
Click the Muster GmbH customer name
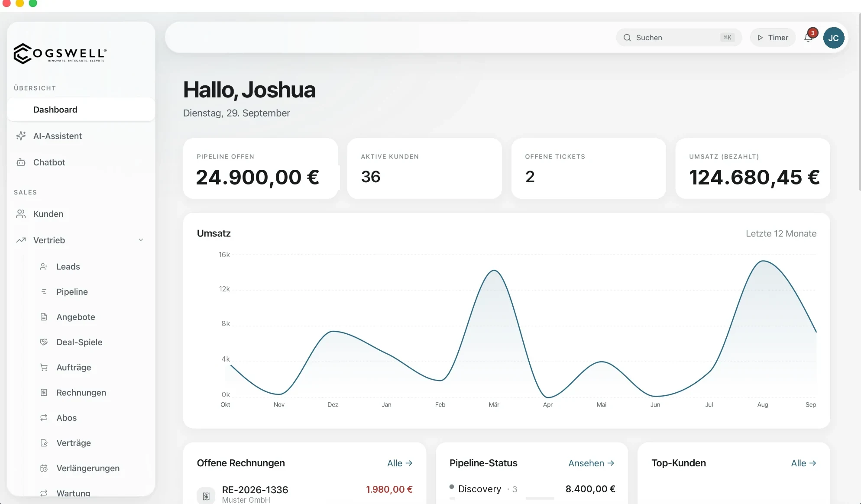[x=246, y=500]
